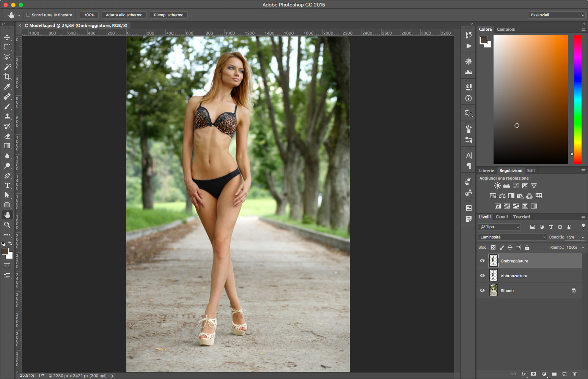Enable Scorri tutte le finestre checkbox
Screen dimensions: 588x379
(28, 15)
